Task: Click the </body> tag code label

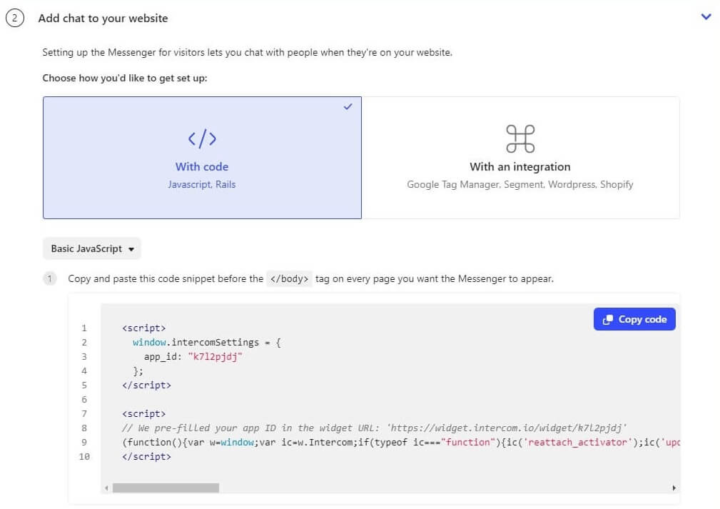Action: tap(290, 278)
